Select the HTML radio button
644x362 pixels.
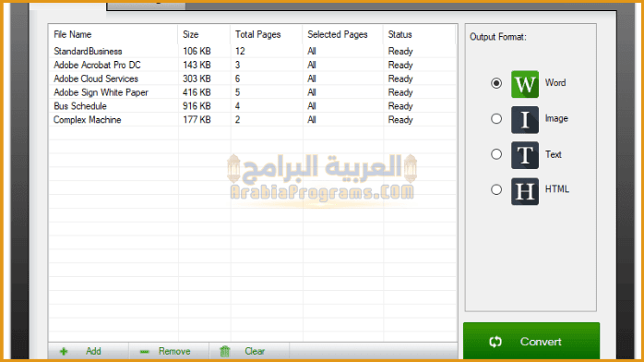(496, 189)
